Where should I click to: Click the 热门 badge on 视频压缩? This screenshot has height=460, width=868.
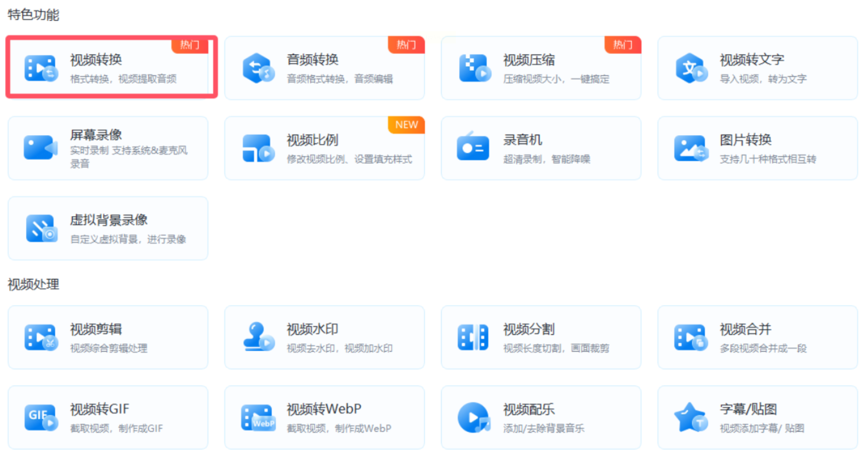(623, 45)
